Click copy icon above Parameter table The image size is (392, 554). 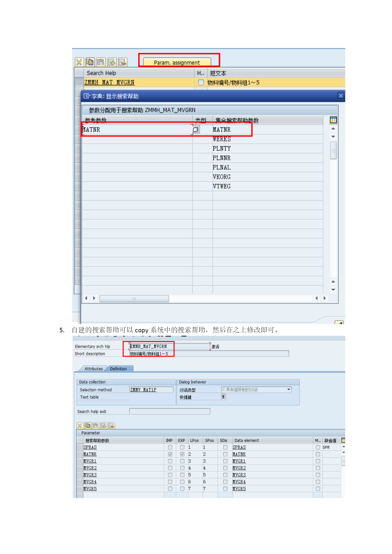pyautogui.click(x=88, y=425)
